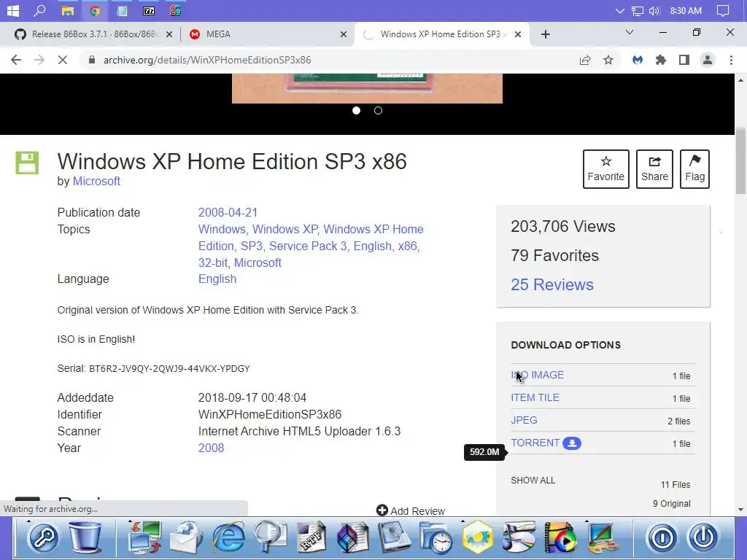This screenshot has width=747, height=560.
Task: Click the volume speaker tray icon
Action: 654,10
